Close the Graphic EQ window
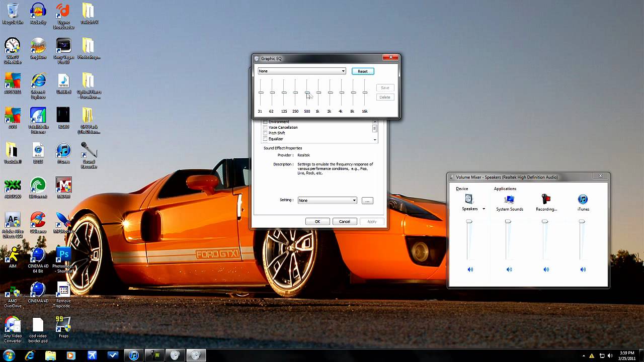This screenshot has height=362, width=644. point(390,57)
